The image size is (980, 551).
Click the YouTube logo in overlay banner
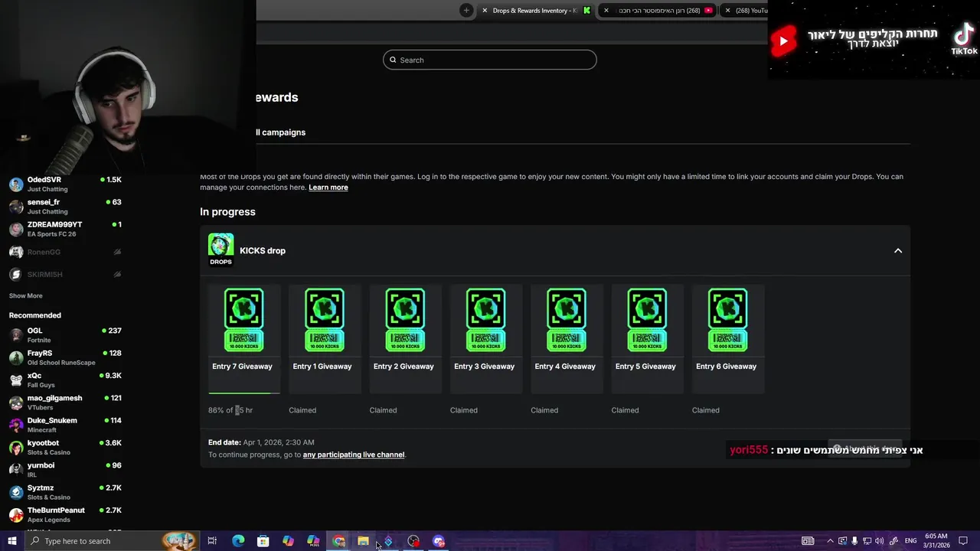click(783, 41)
